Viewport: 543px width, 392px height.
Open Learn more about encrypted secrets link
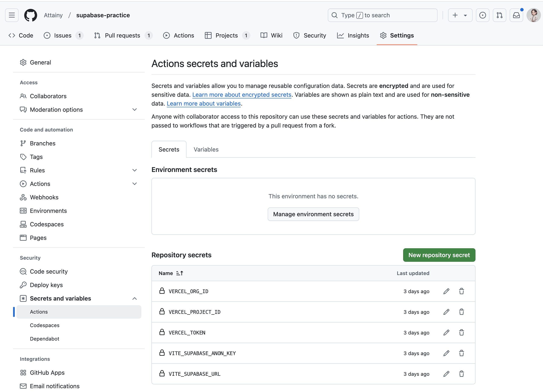point(242,95)
